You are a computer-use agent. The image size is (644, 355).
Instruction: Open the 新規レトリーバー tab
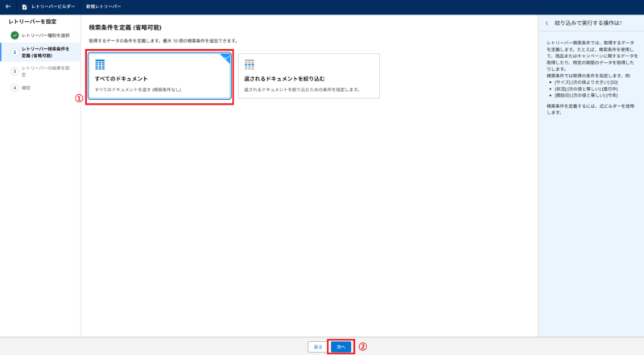[x=102, y=6]
